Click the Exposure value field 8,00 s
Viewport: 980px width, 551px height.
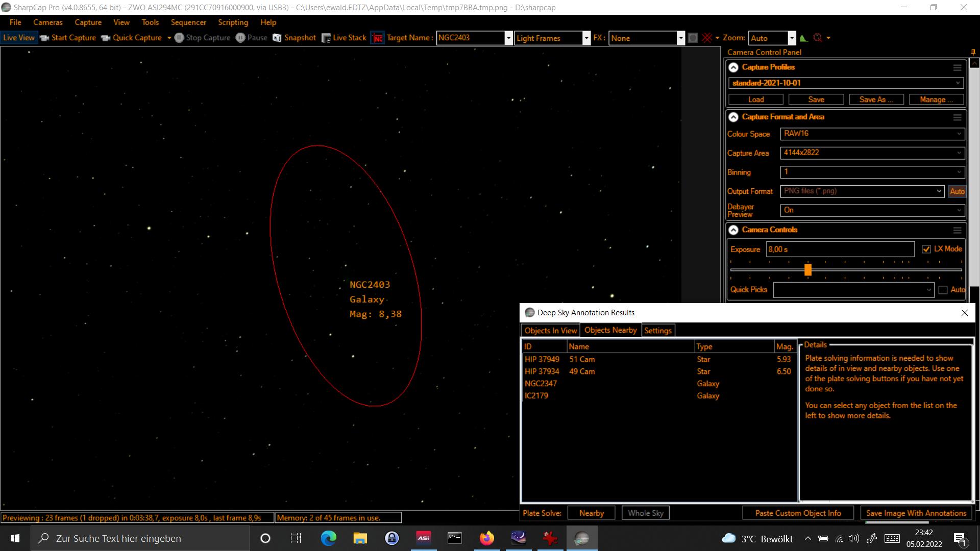point(840,249)
